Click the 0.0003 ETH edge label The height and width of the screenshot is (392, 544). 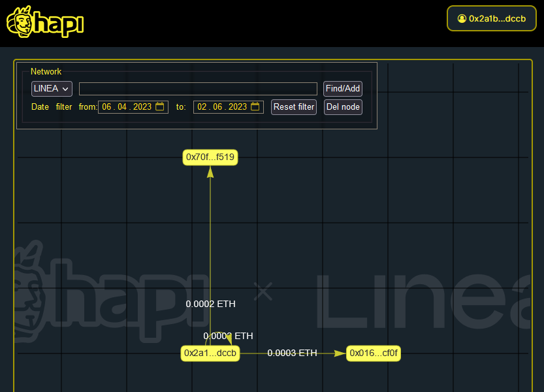pos(292,353)
